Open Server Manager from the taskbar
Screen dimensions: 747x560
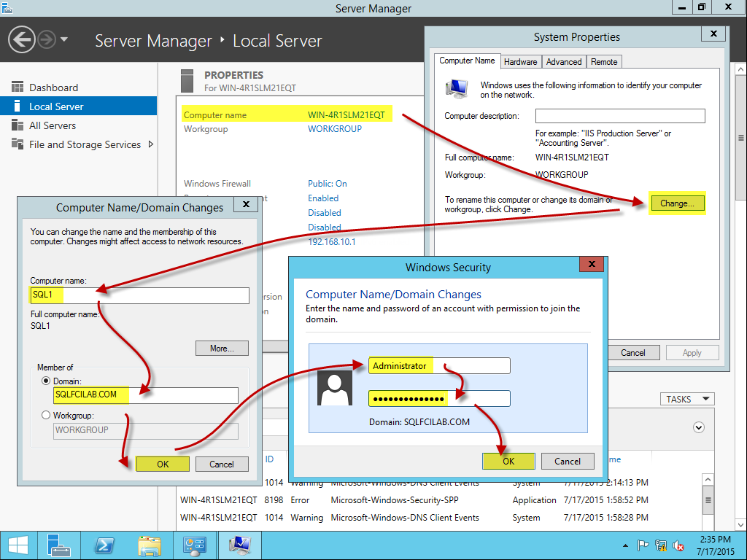click(x=59, y=545)
